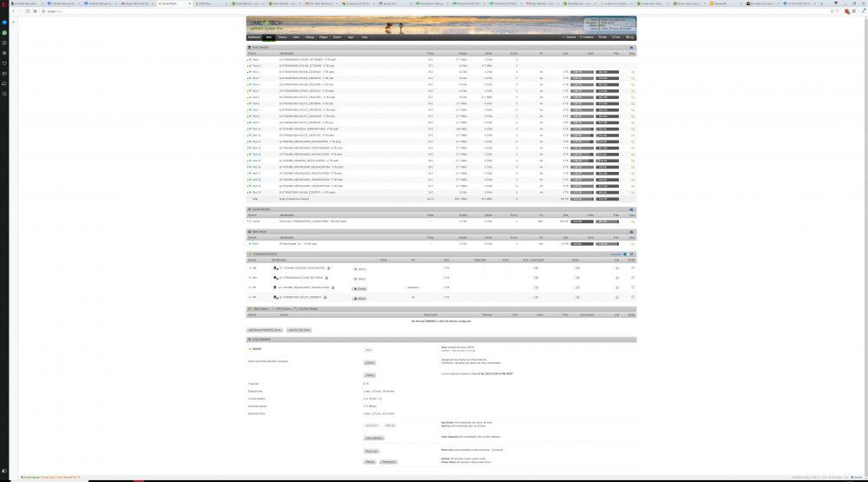Refresh the Unassigned Devices list
Screen dimensions: 868x482
coord(632,254)
